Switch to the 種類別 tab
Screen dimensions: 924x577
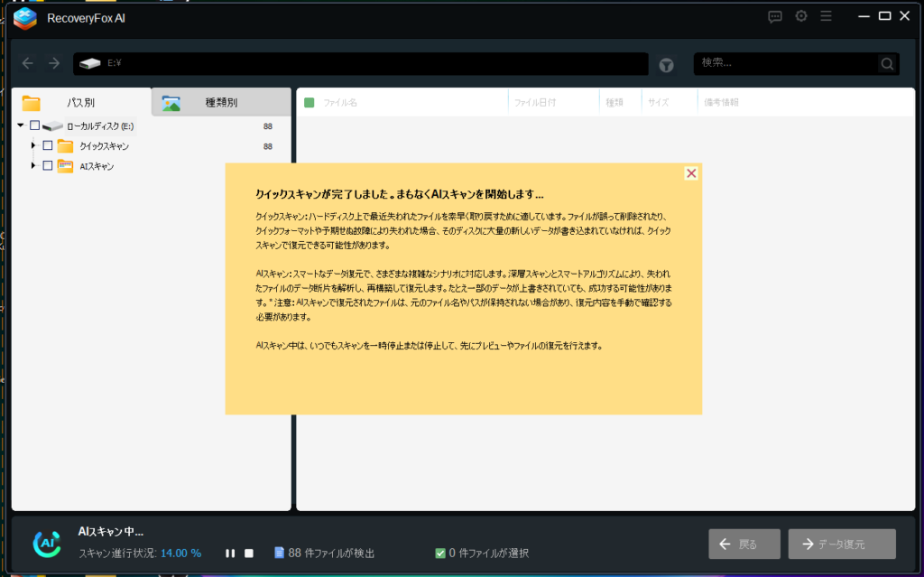pyautogui.click(x=221, y=102)
